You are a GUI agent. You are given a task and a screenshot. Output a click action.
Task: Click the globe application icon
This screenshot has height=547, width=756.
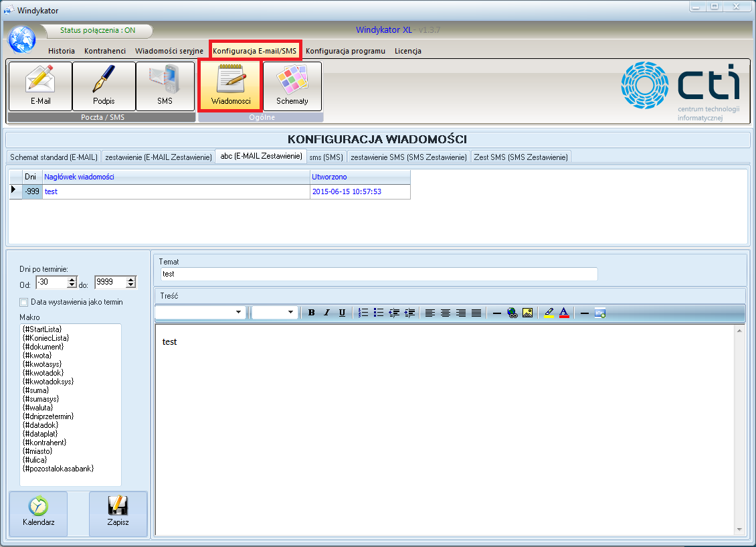click(21, 40)
